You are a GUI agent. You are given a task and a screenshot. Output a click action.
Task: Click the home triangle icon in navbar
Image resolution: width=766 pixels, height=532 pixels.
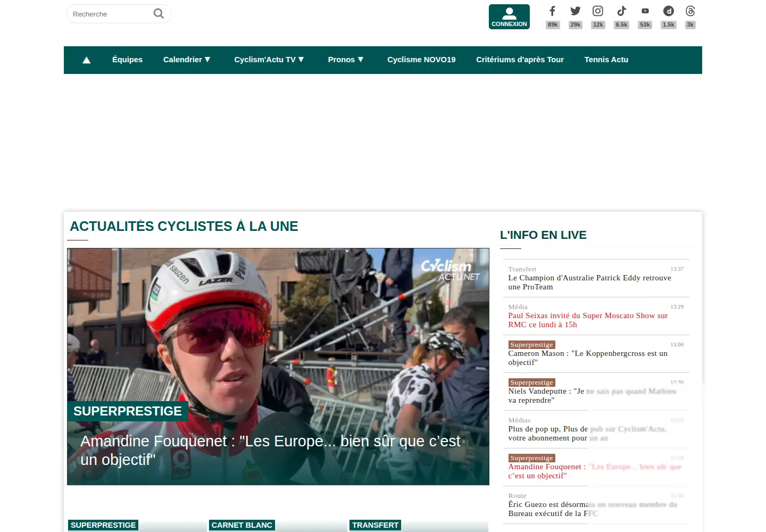click(x=87, y=60)
